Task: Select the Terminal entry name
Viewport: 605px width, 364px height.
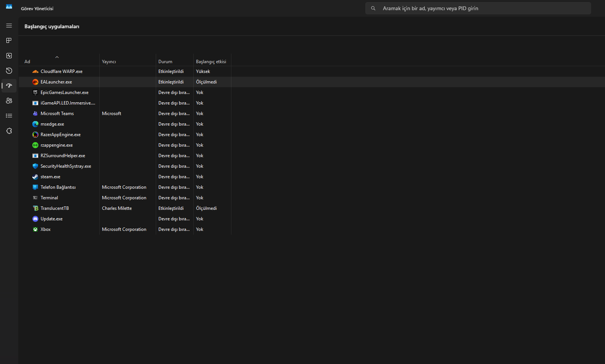Action: [x=49, y=198]
